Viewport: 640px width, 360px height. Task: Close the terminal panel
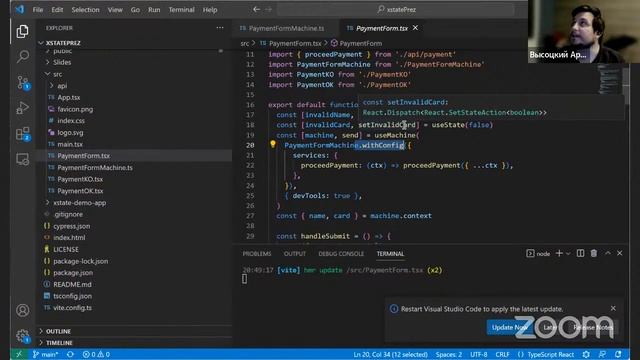pos(620,253)
